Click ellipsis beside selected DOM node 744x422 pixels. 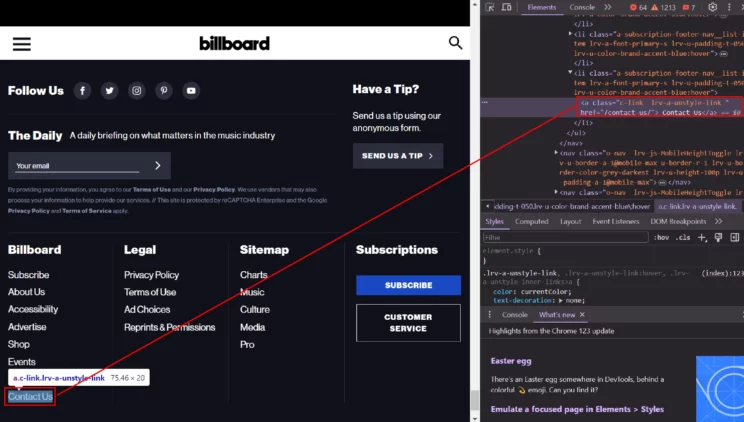click(484, 102)
